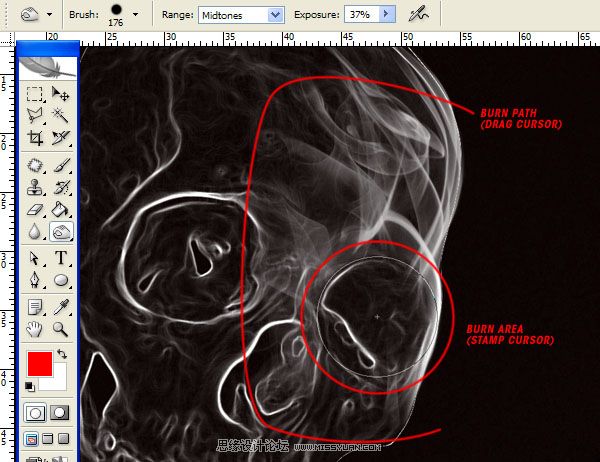The height and width of the screenshot is (462, 600).
Task: Select the History Brush tool
Action: (x=60, y=188)
